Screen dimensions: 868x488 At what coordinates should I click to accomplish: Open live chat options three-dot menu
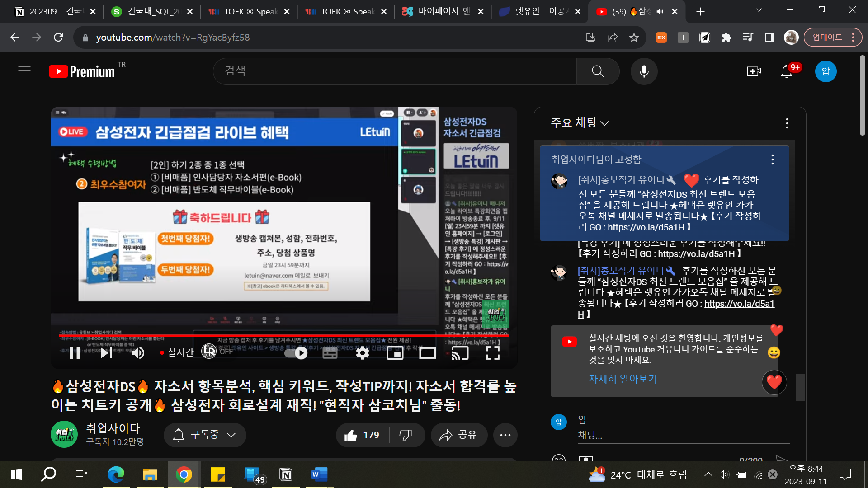point(787,123)
